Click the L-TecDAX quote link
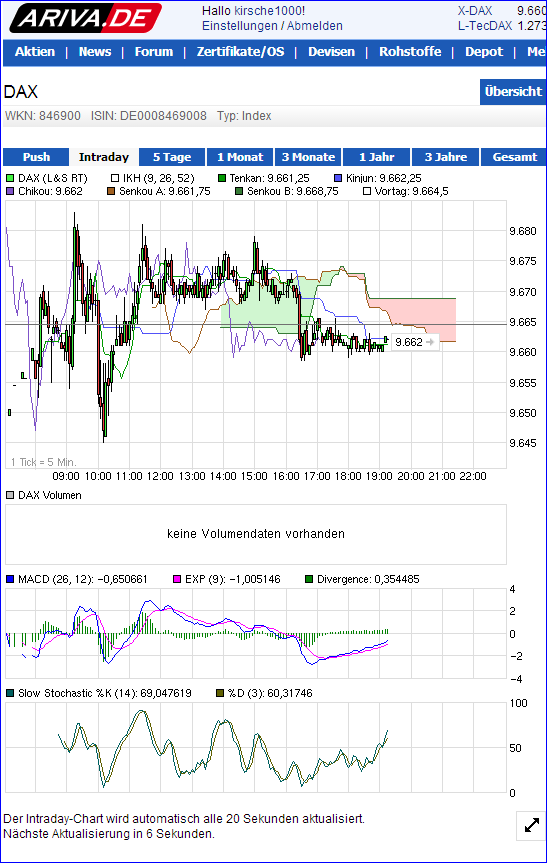This screenshot has width=547, height=863. tap(484, 25)
